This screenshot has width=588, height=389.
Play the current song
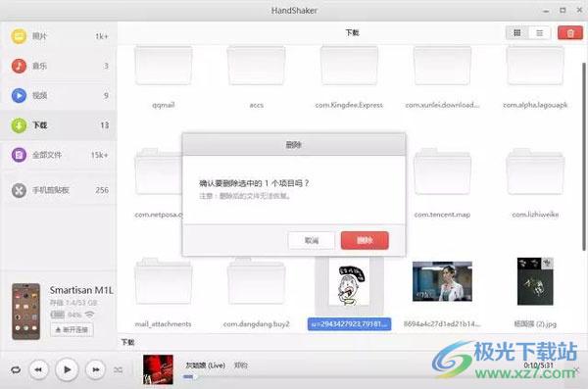click(67, 369)
